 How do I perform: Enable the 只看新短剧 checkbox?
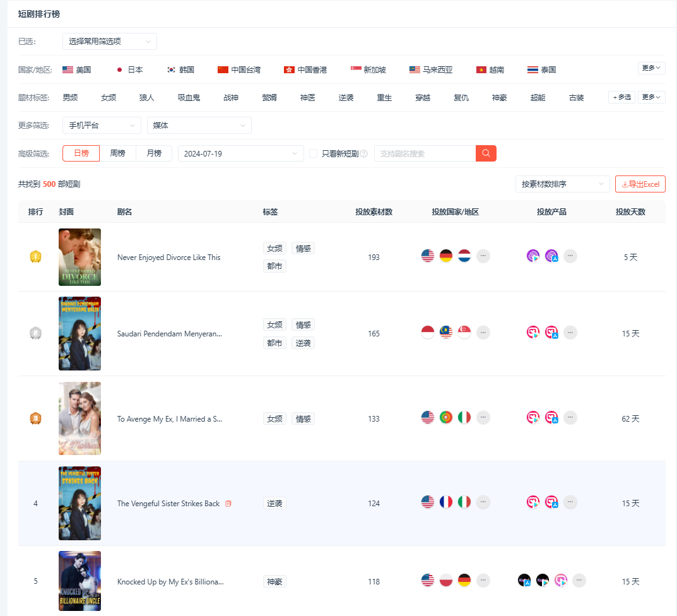tap(313, 153)
